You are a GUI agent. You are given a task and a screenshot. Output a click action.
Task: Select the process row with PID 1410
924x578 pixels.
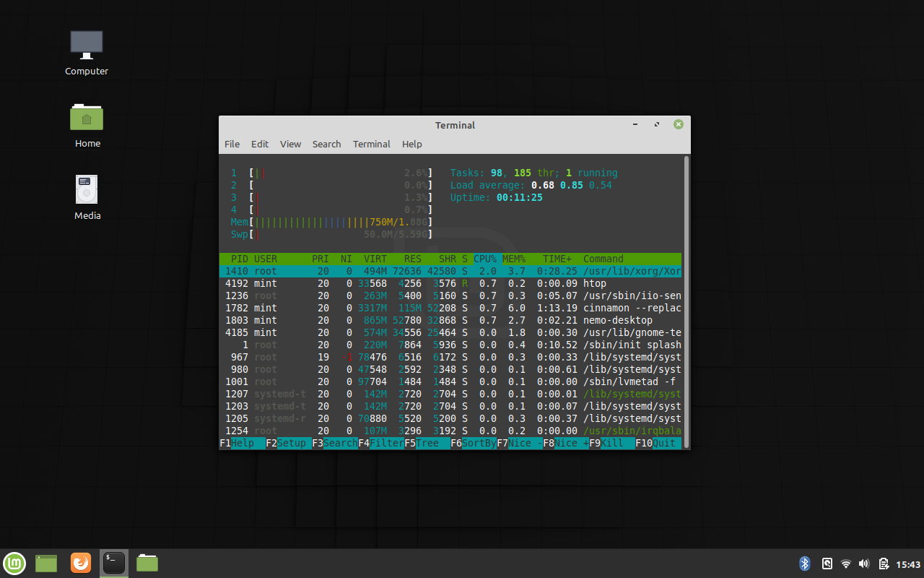(x=450, y=271)
